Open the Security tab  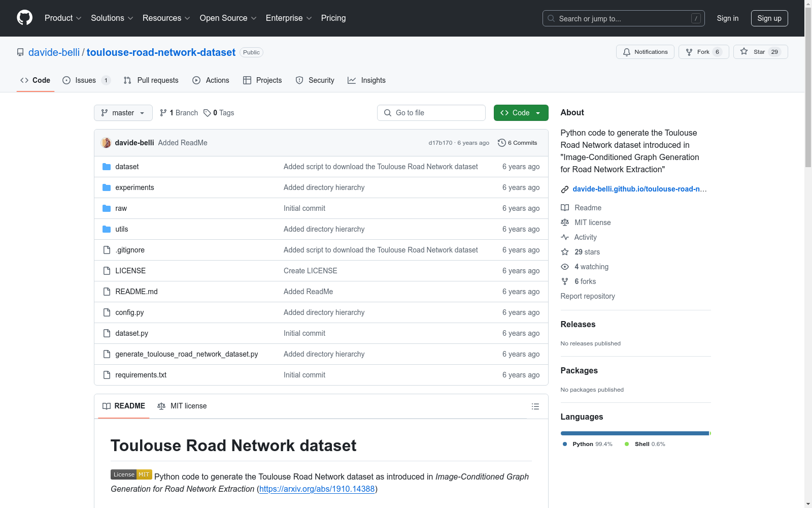[315, 80]
